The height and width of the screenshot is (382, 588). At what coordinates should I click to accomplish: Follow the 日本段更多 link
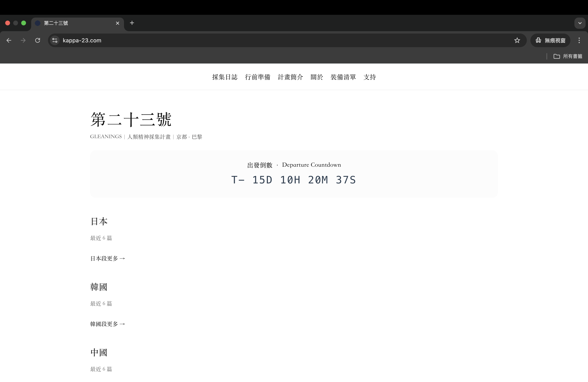coord(107,258)
